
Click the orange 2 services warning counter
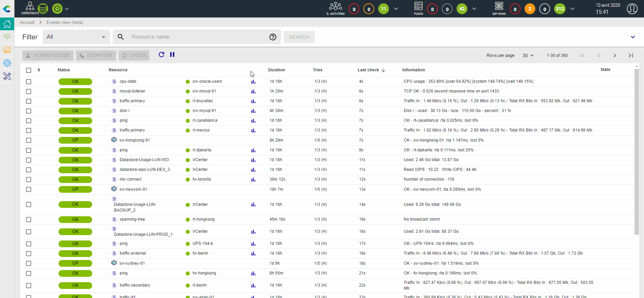530,9
